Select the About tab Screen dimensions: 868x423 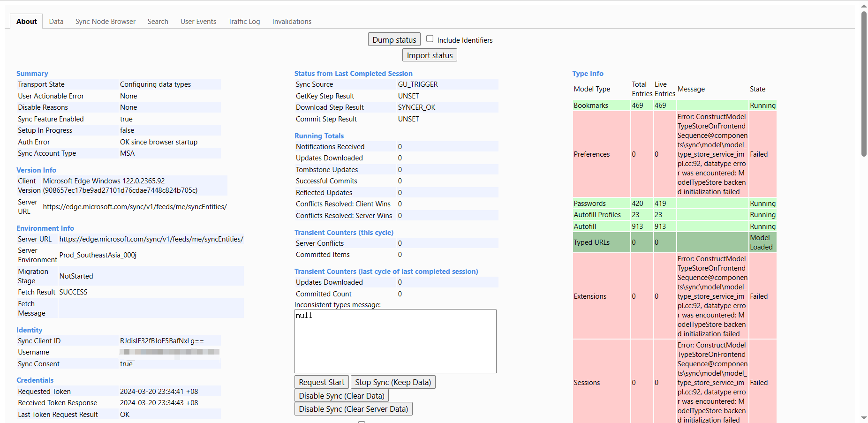[27, 22]
